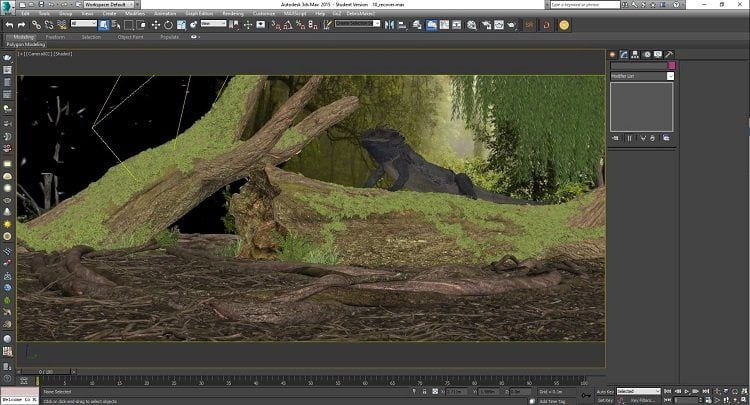Open the Workspace Default dropdown

coord(110,4)
